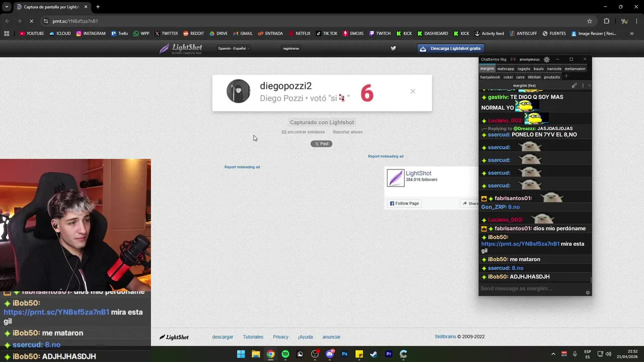Open the ANTISCUFF bookmark
Image resolution: width=644 pixels, height=362 pixels.
pos(523,34)
